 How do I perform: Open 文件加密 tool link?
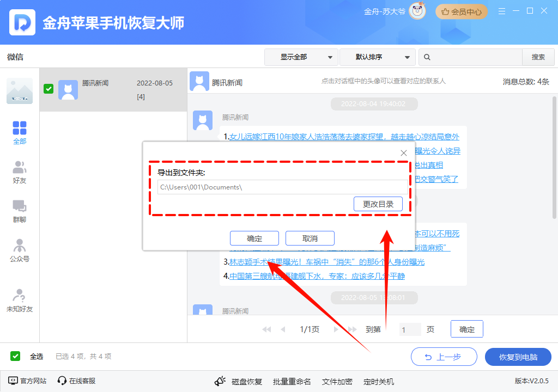coord(337,382)
